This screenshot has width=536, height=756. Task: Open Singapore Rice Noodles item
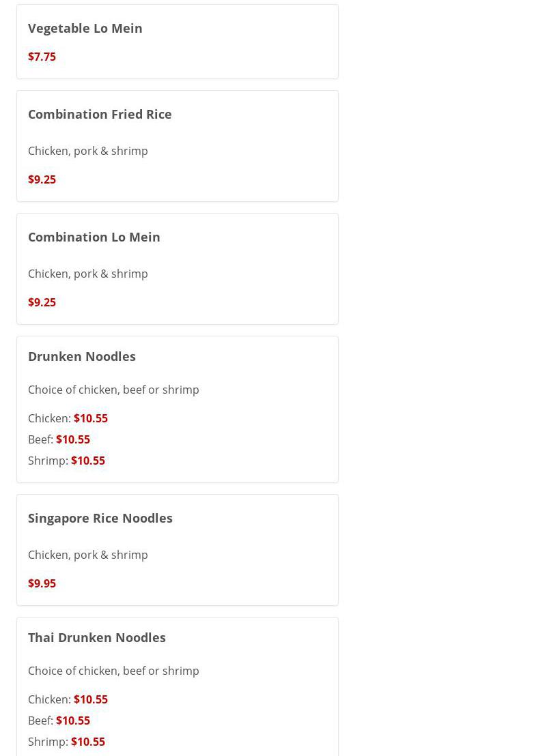point(100,518)
